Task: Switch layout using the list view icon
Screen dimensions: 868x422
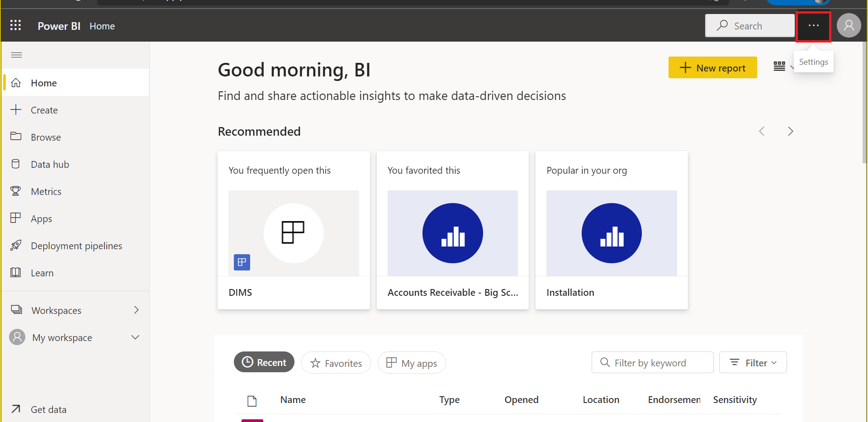Action: click(779, 66)
